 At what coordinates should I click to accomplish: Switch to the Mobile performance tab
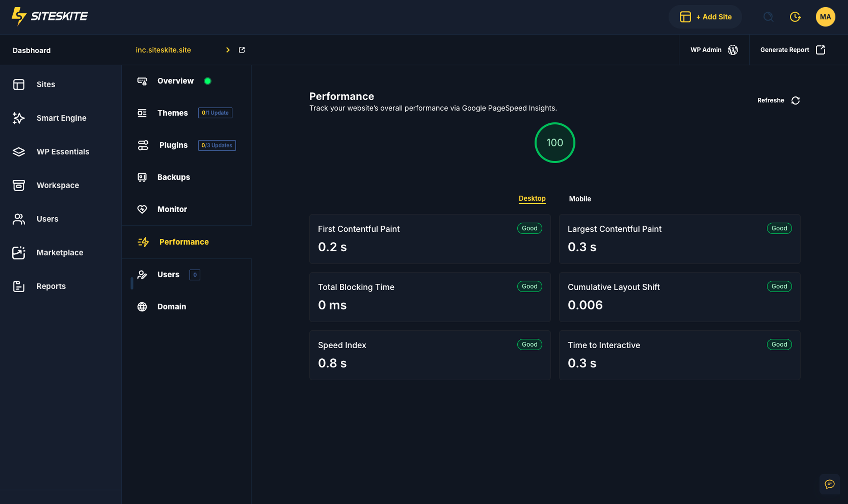point(580,199)
